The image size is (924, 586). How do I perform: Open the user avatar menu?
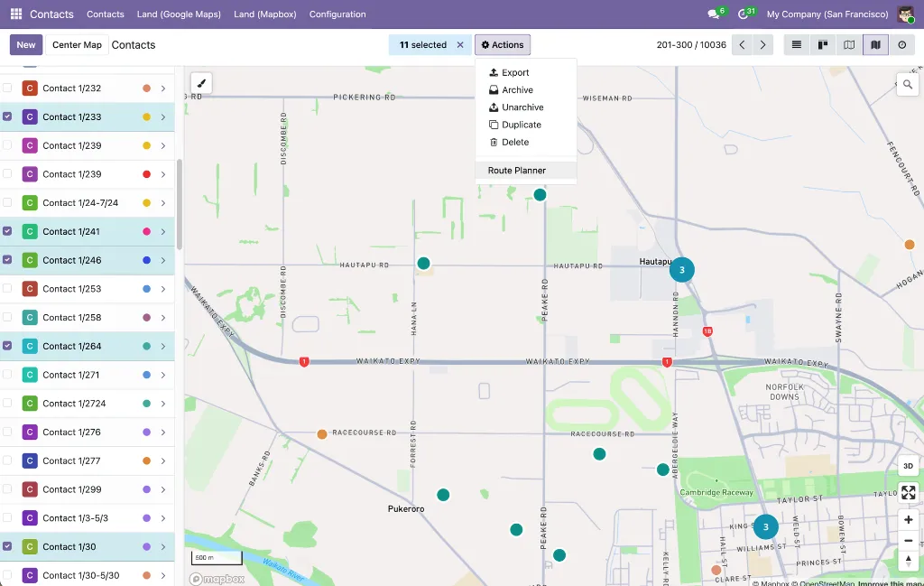pos(905,14)
